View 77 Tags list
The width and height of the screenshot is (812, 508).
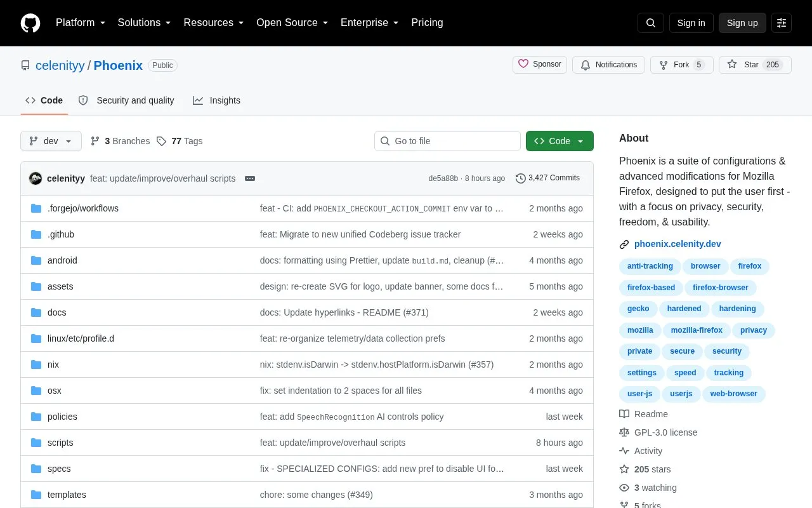point(180,141)
